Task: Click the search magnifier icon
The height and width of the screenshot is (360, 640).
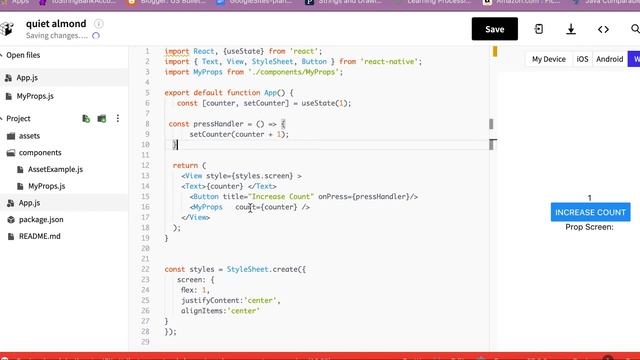Action: (635, 29)
